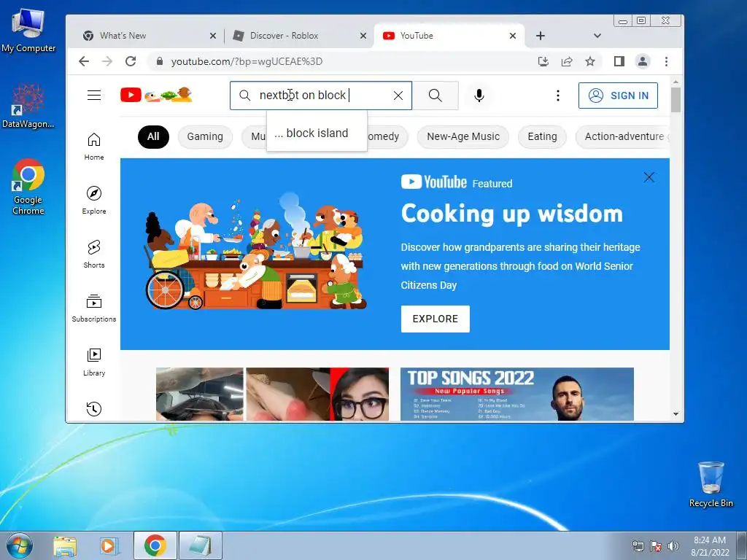Image resolution: width=747 pixels, height=560 pixels.
Task: Select the My Computer desktop icon
Action: 28,30
